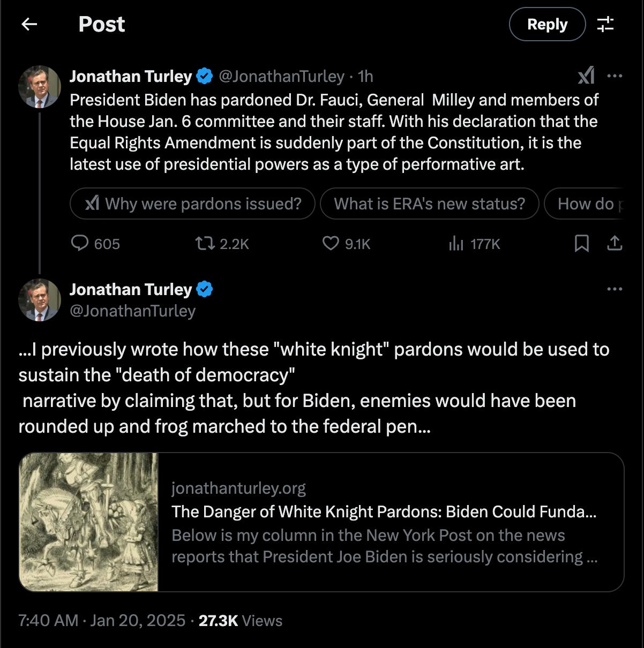
Task: Select 'What is ERA's new status?' suggestion
Action: click(430, 204)
